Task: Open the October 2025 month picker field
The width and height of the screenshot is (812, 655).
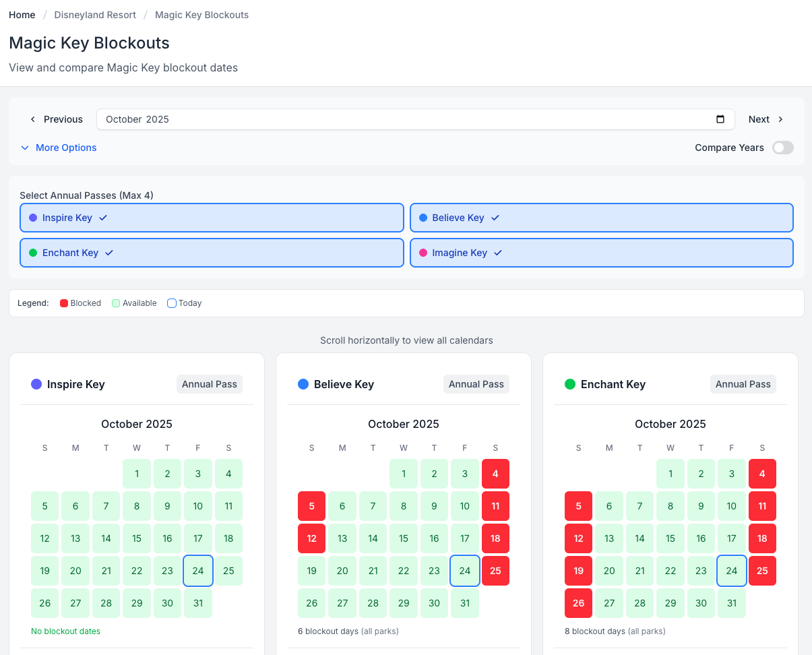Action: pos(404,119)
